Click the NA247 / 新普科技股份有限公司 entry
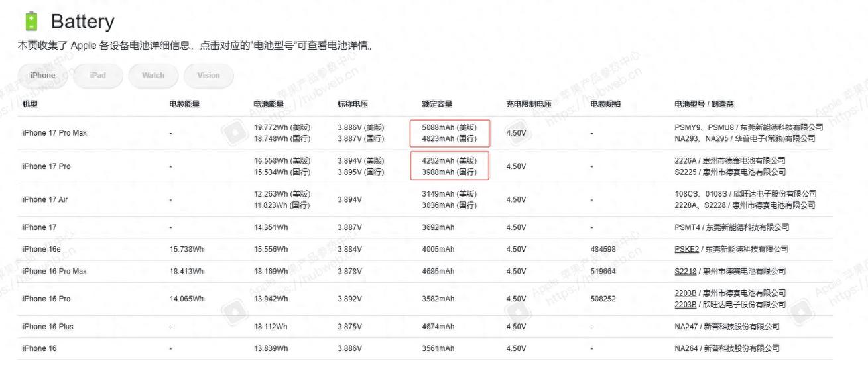 pos(727,327)
